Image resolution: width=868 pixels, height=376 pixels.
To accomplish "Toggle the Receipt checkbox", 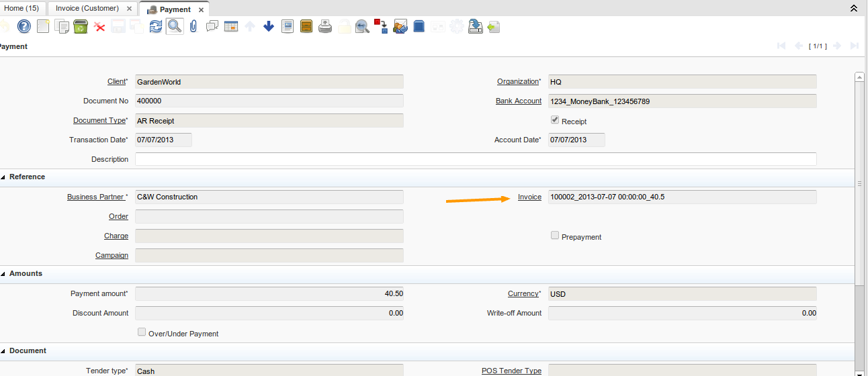I will pos(555,120).
